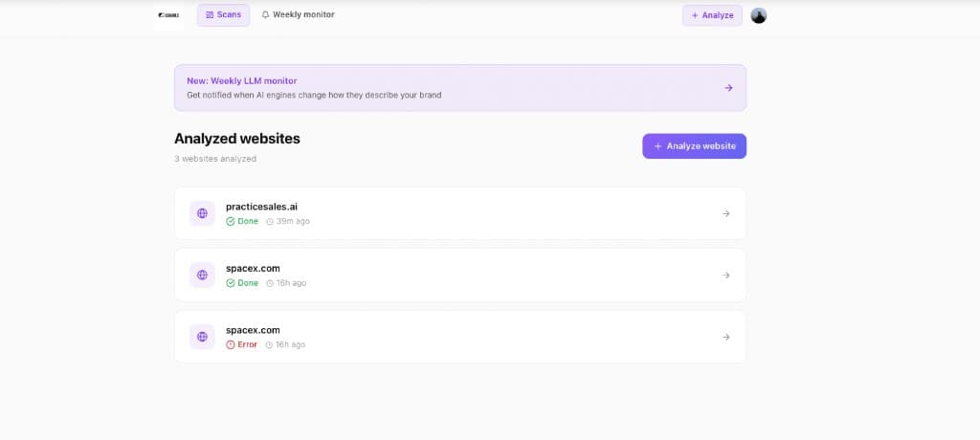The image size is (980, 440).
Task: Click the Analyze button in header
Action: click(x=712, y=15)
